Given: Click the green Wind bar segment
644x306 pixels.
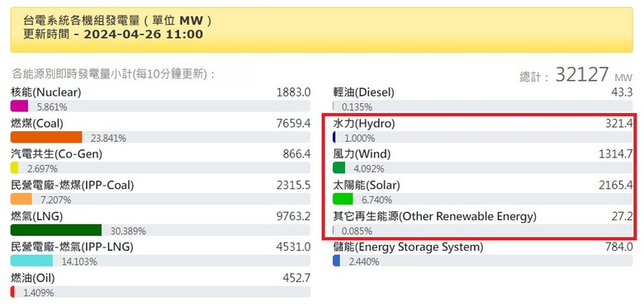Looking at the screenshot, I should pos(339,168).
